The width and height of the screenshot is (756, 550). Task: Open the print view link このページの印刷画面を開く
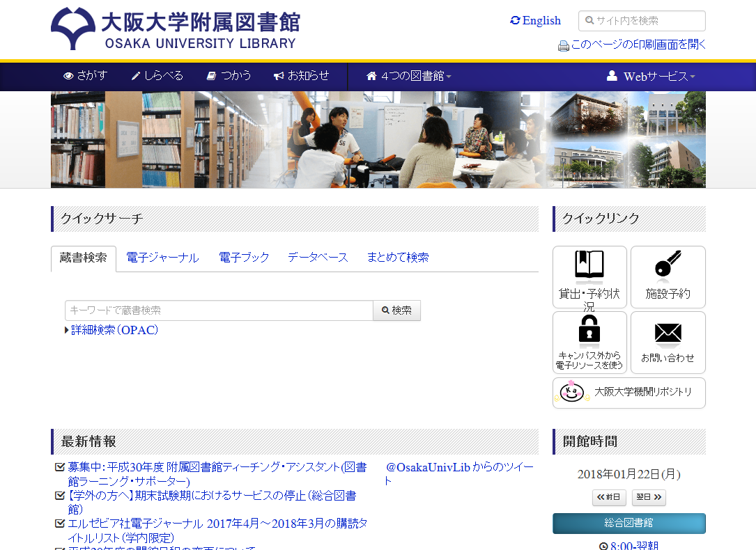[x=638, y=45]
